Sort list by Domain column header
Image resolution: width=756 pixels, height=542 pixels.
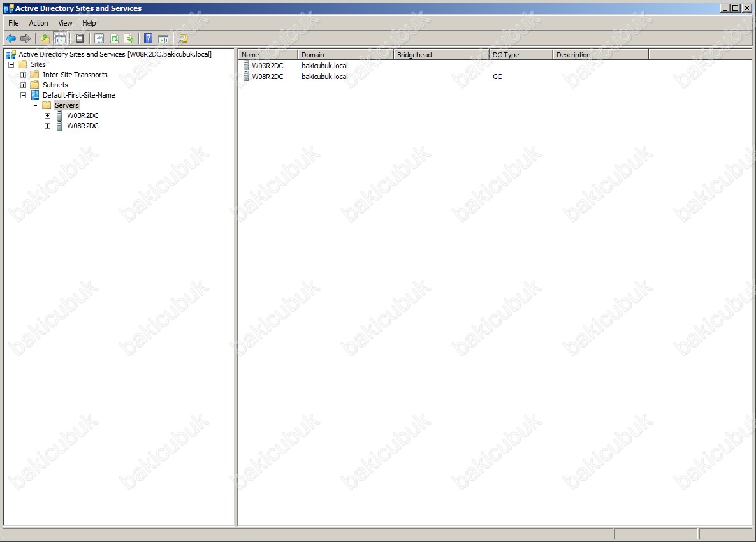(345, 54)
